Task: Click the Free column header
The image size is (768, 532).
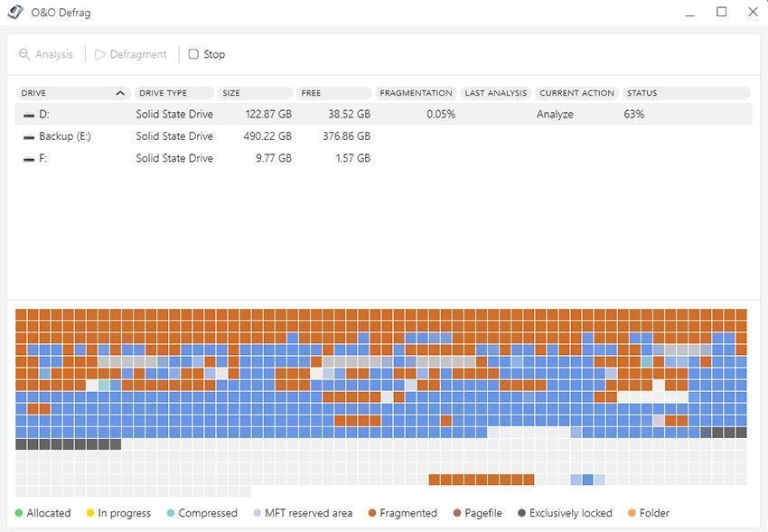Action: pyautogui.click(x=334, y=93)
